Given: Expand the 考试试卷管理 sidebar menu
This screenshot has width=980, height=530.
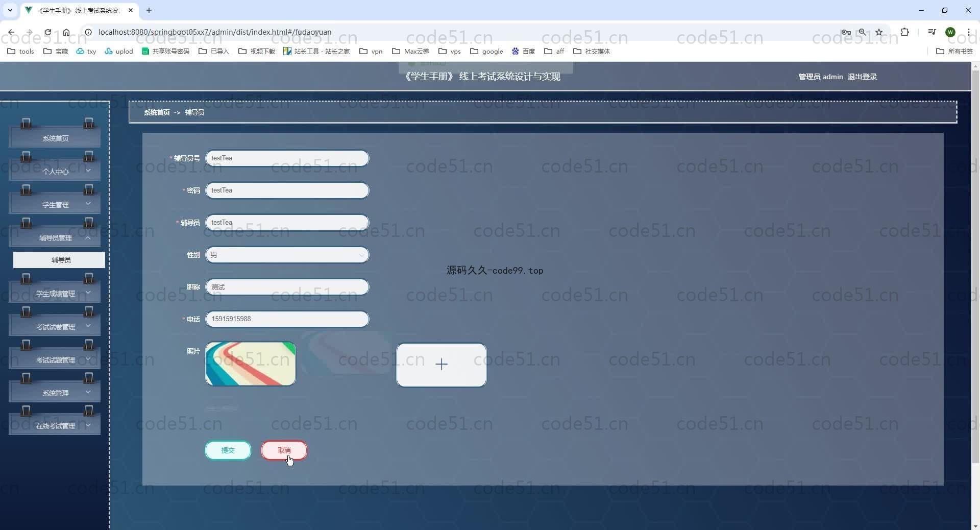Looking at the screenshot, I should (x=55, y=327).
